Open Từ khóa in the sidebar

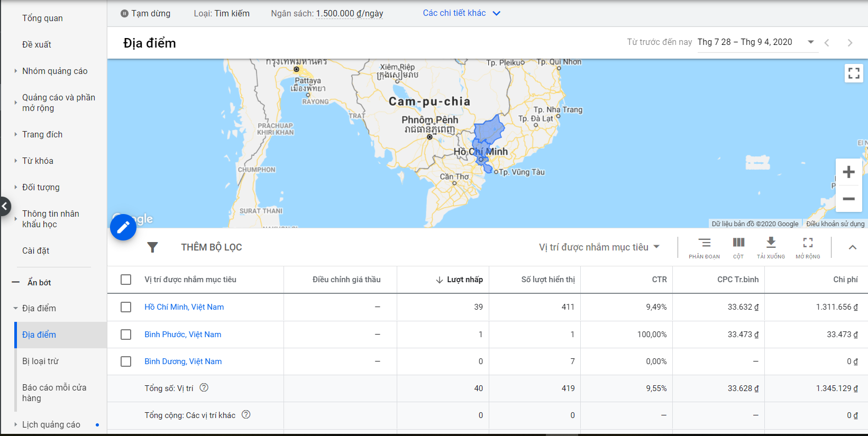point(38,161)
